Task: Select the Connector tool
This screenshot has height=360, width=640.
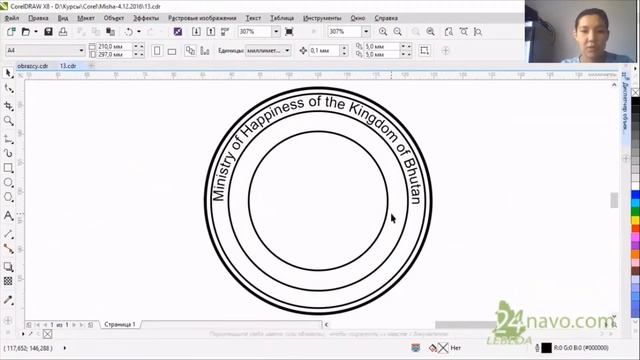Action: [9, 249]
